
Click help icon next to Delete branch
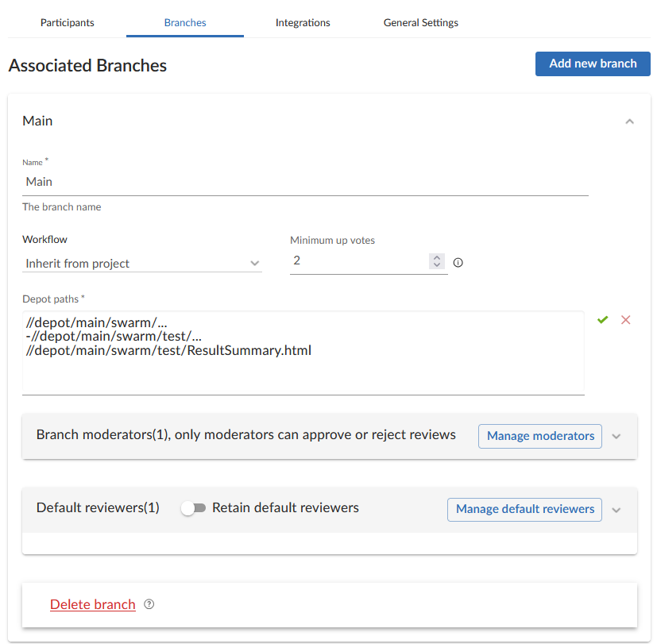coord(149,604)
